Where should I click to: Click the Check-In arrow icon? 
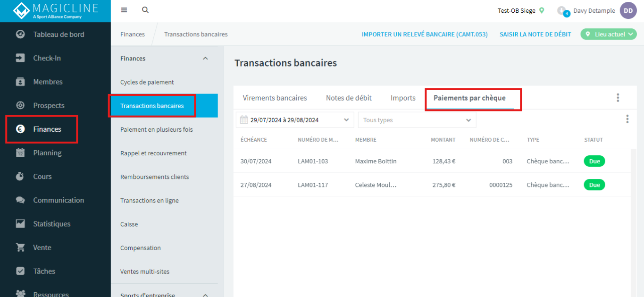pos(20,58)
